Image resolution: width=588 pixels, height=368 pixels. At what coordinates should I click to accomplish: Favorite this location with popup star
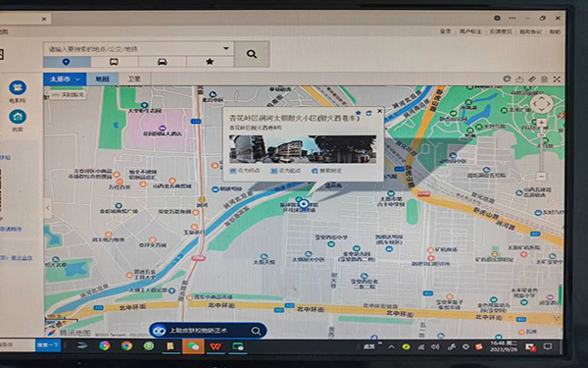[x=358, y=112]
